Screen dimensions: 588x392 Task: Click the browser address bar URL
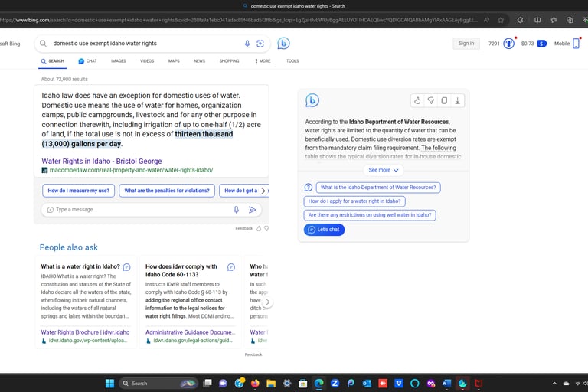pyautogui.click(x=240, y=20)
